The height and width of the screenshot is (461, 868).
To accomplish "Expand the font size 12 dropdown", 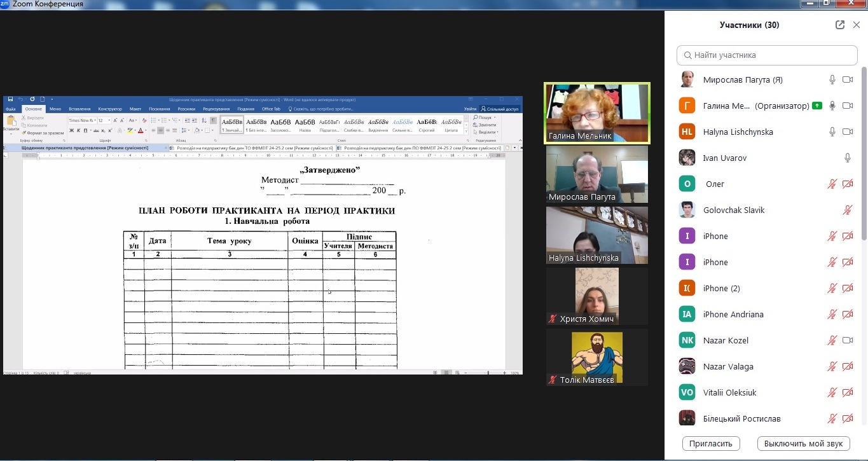I will 109,120.
